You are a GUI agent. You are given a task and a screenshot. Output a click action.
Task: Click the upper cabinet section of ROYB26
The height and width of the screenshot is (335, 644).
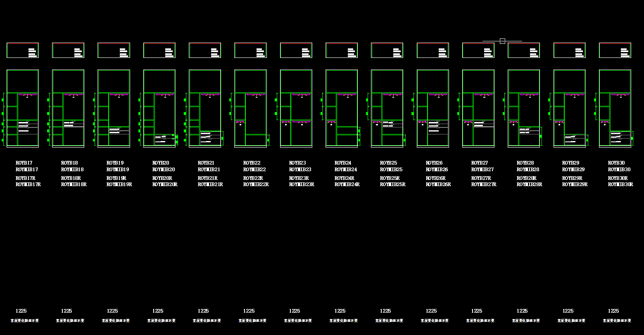coord(433,81)
